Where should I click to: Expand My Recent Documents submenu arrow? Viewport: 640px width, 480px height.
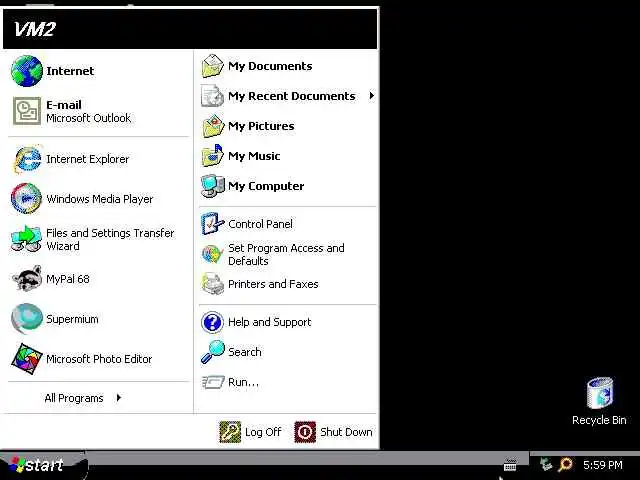[371, 96]
